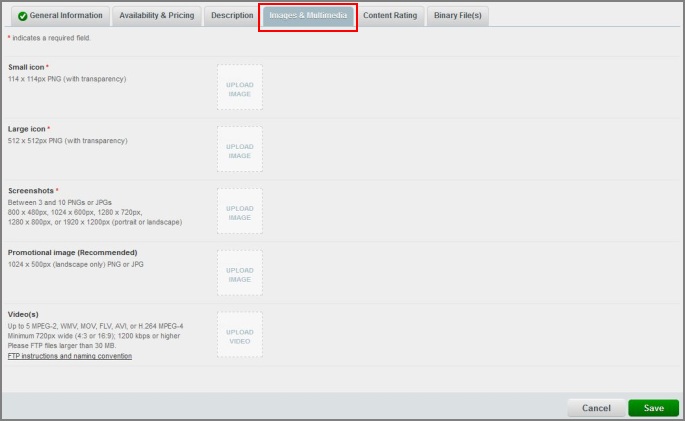Click the green checkmark on General Information
685x421 pixels.
point(22,16)
